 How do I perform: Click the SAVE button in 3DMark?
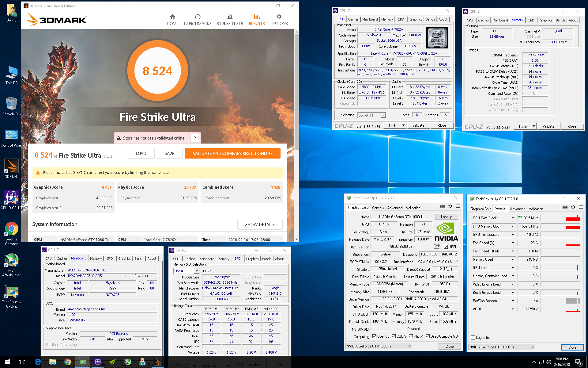(169, 153)
